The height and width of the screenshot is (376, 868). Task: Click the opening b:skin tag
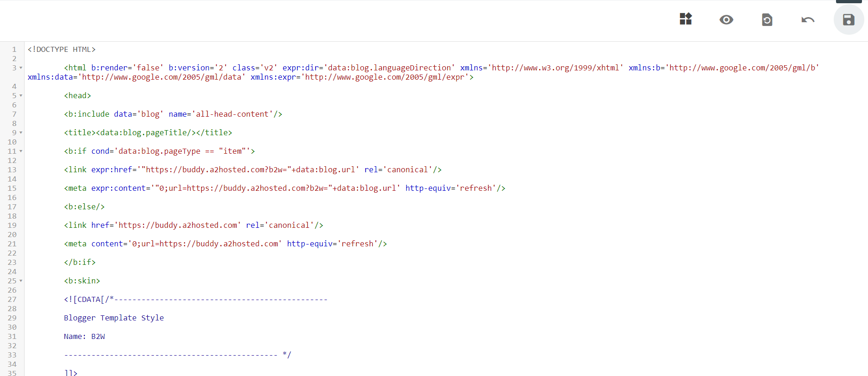pyautogui.click(x=82, y=281)
